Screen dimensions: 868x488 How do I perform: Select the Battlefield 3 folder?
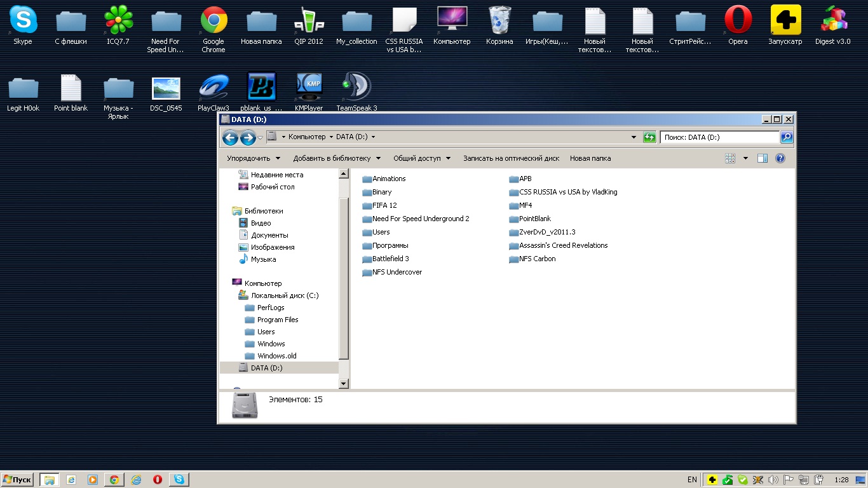pos(390,259)
